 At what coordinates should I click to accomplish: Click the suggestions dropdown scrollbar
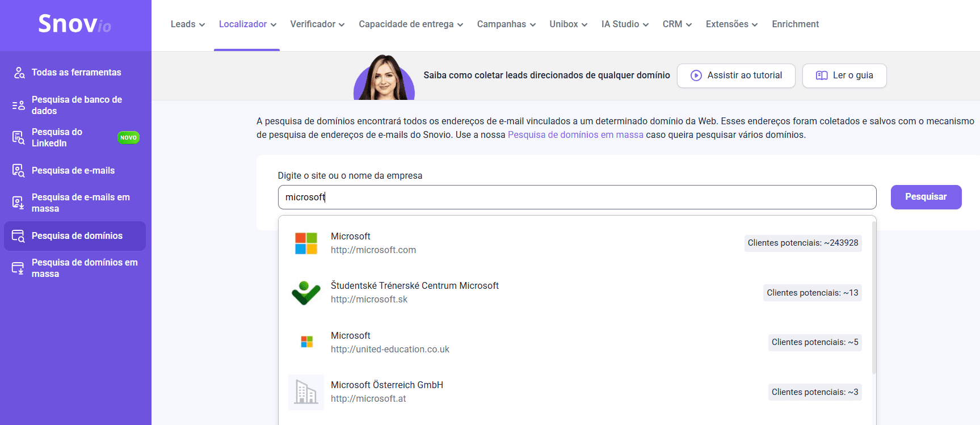click(x=874, y=298)
